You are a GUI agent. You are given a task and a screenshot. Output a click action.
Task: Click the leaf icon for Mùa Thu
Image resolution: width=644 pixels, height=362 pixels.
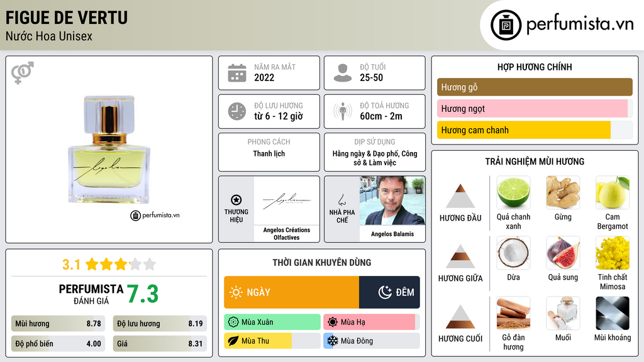coord(233,341)
